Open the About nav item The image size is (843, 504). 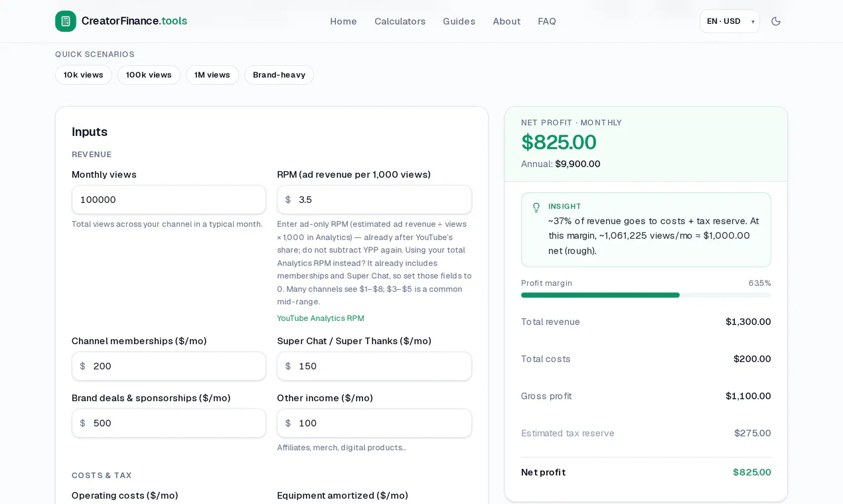506,21
